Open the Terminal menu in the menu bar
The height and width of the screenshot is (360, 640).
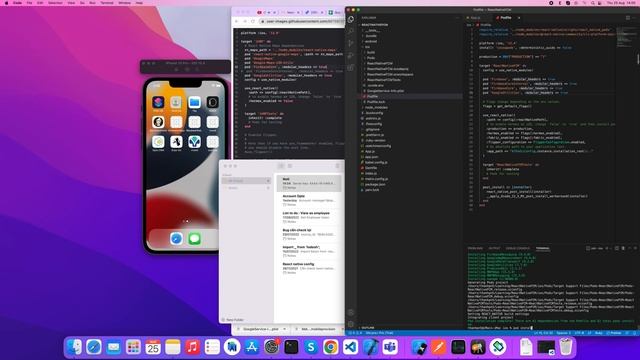coord(107,3)
